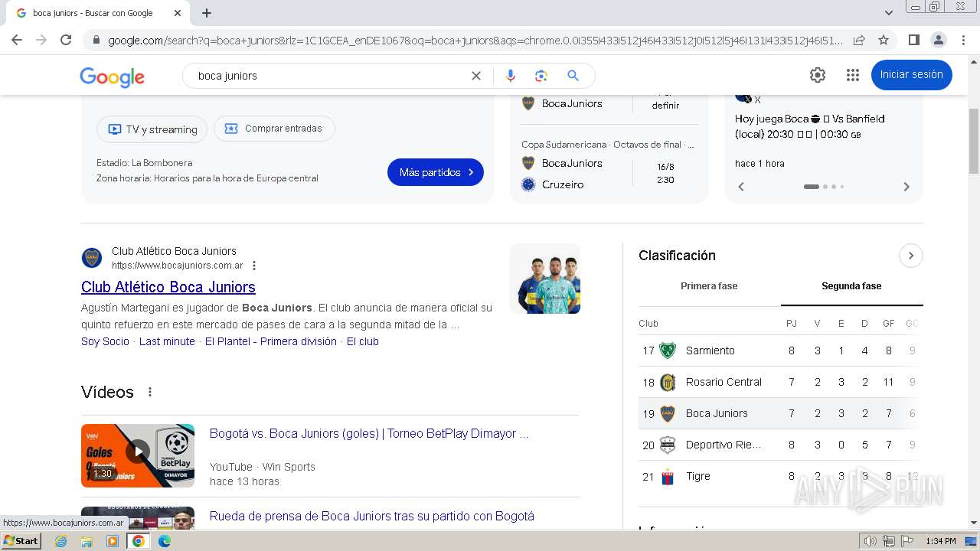
Task: Open the Last minute sitelink
Action: 167,341
